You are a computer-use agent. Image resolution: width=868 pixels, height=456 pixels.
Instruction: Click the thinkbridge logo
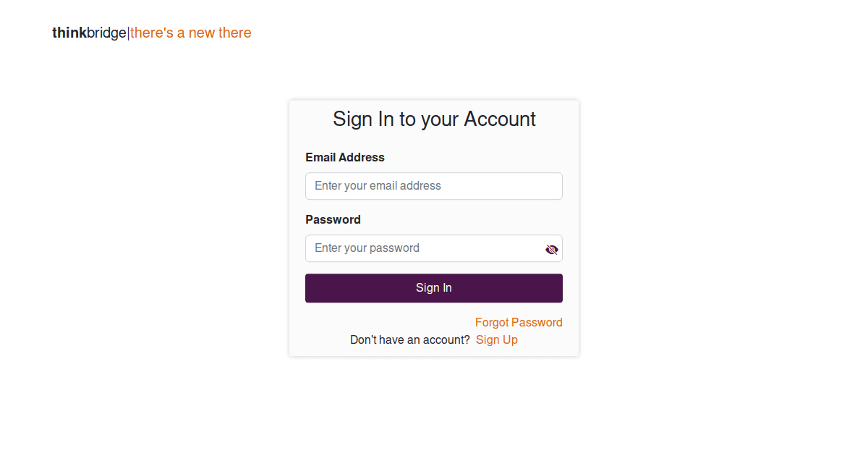point(89,33)
